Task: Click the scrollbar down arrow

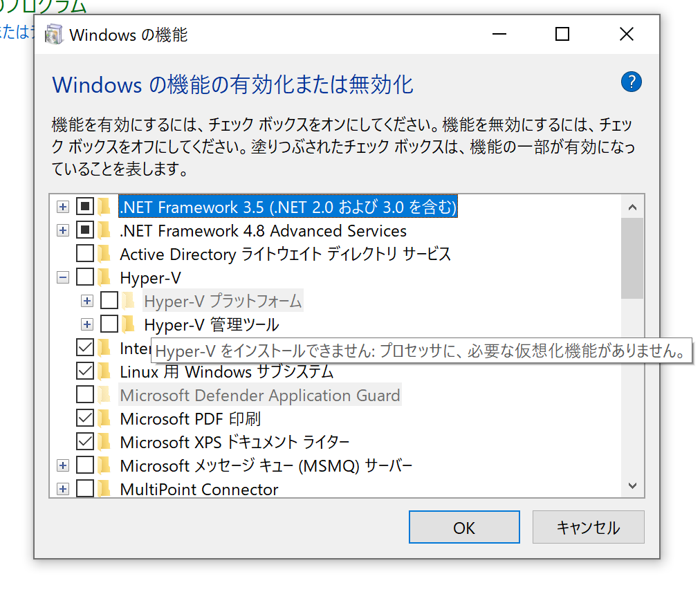Action: [x=632, y=485]
